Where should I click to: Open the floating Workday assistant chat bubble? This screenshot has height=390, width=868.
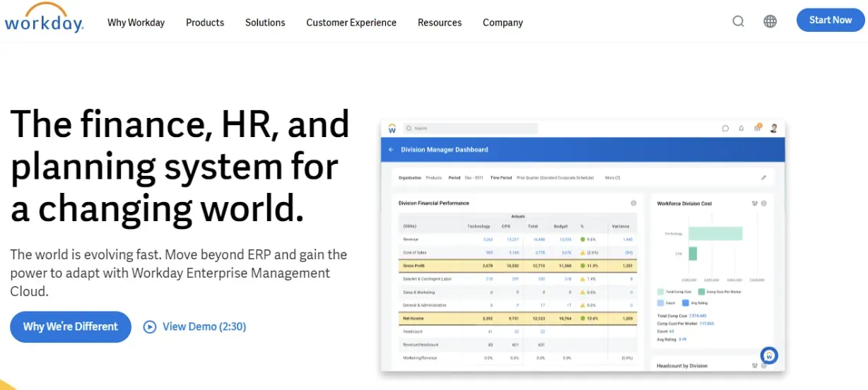769,355
